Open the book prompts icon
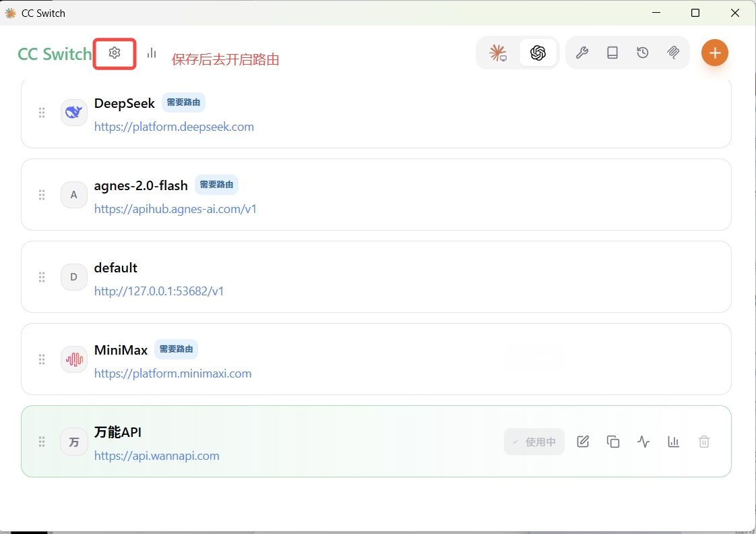 (x=612, y=53)
